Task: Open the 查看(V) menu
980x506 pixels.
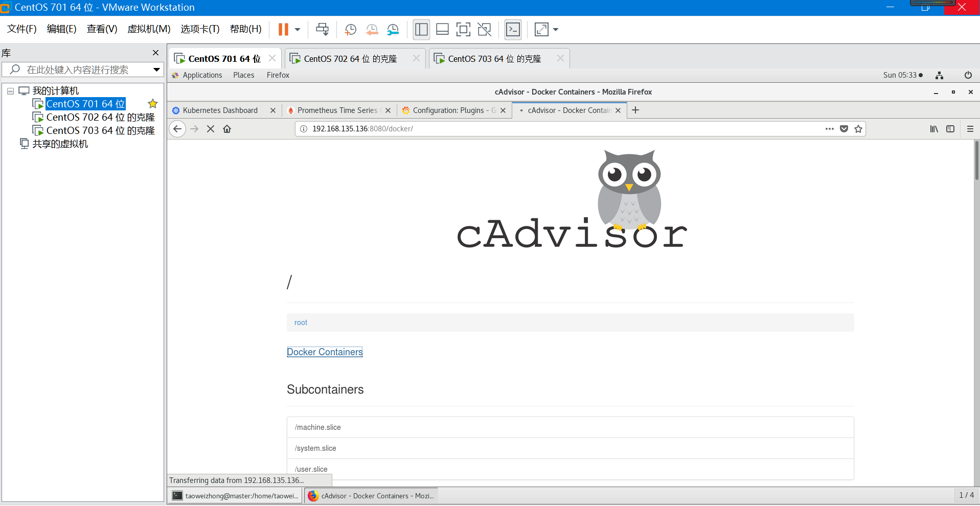Action: click(102, 29)
